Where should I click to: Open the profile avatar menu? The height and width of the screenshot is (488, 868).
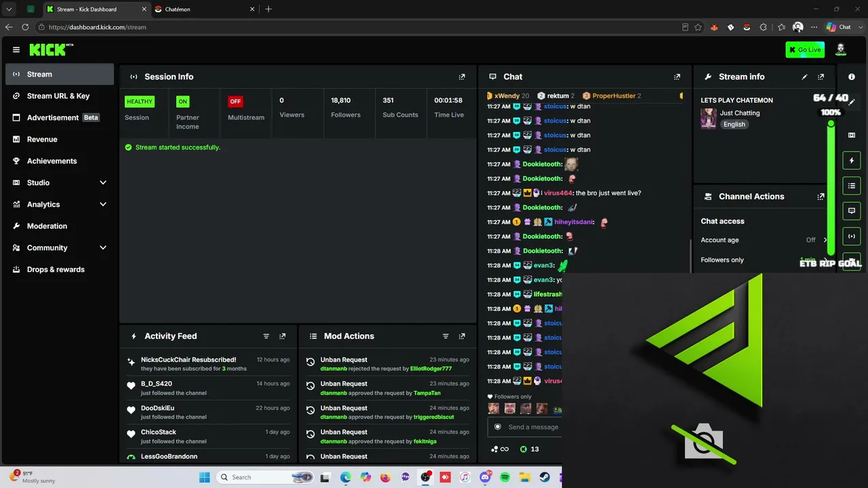pyautogui.click(x=841, y=49)
